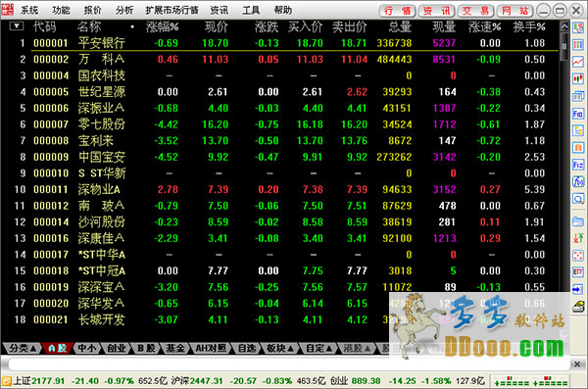This screenshot has height=389, width=588.
Task: Open the 工具 menu
Action: coord(251,10)
